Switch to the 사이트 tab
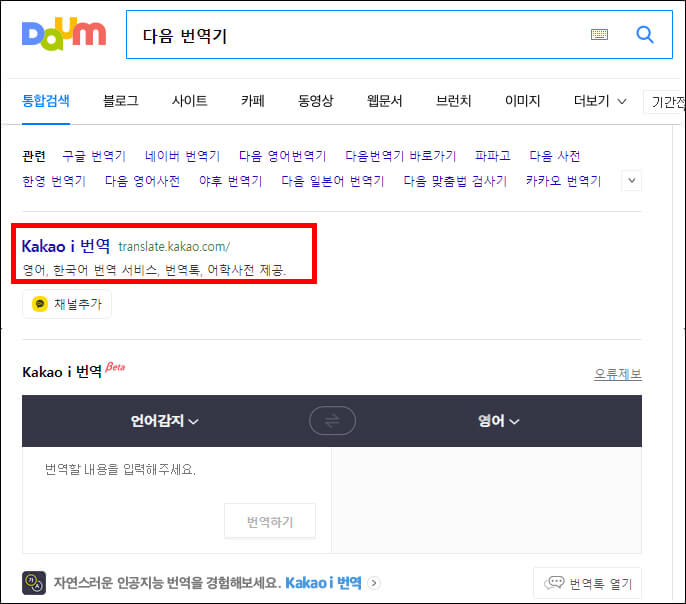The image size is (686, 604). click(x=189, y=101)
